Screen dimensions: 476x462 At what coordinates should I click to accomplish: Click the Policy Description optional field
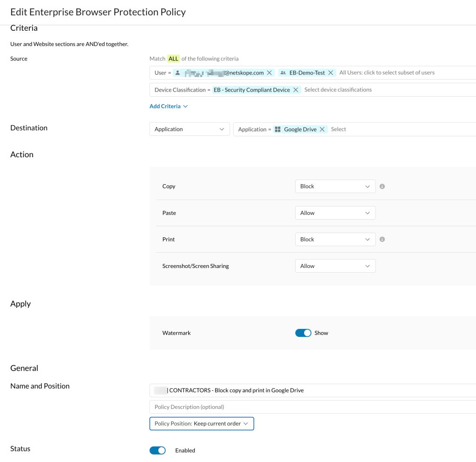tap(313, 407)
